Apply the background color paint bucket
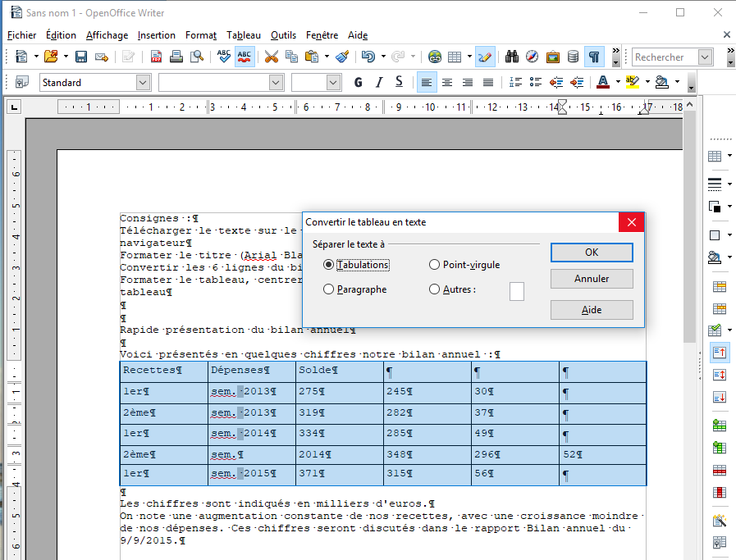Viewport: 736px width, 560px height. tap(662, 83)
